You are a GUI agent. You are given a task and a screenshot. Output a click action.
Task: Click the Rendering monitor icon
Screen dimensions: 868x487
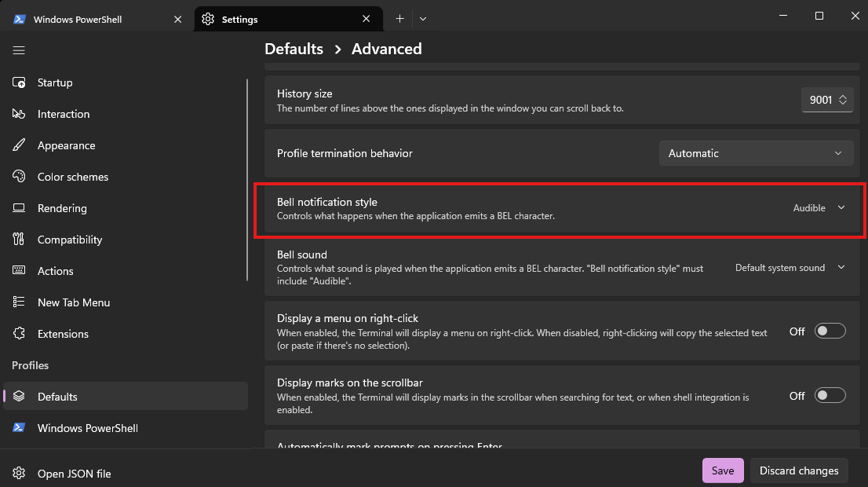click(x=19, y=208)
